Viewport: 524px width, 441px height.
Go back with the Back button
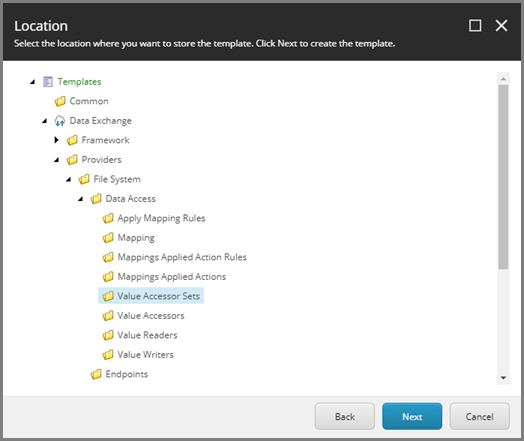pos(345,416)
